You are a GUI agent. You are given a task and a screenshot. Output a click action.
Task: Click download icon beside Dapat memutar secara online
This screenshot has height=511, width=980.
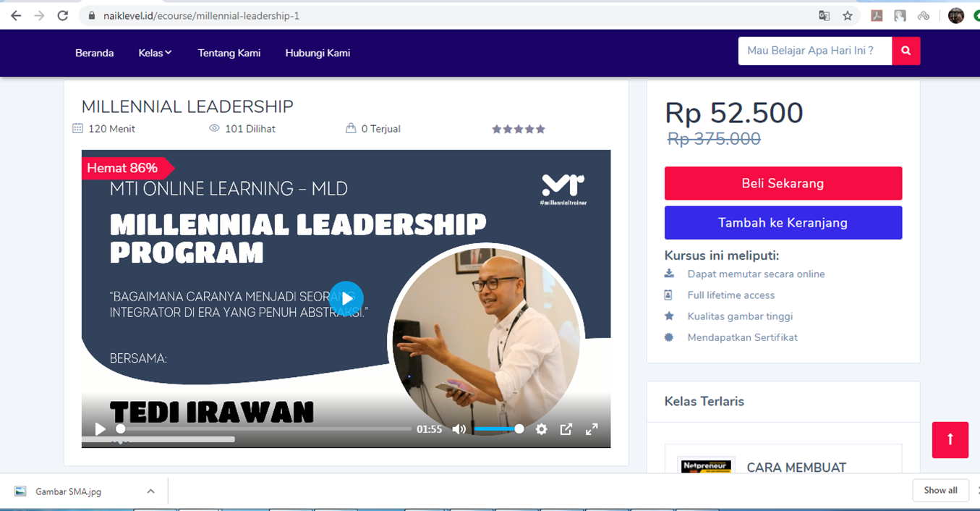click(x=669, y=274)
